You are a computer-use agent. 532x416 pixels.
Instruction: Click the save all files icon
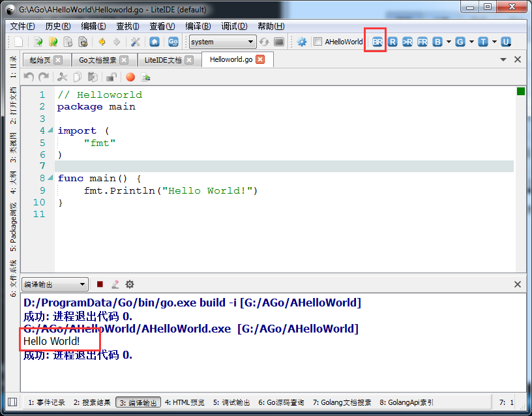(x=83, y=42)
